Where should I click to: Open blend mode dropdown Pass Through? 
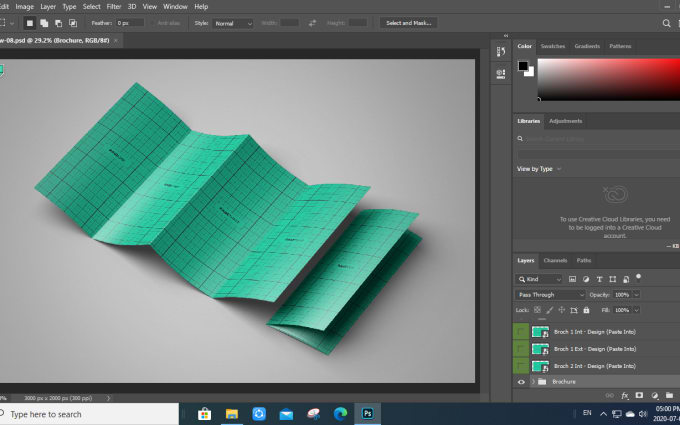550,294
